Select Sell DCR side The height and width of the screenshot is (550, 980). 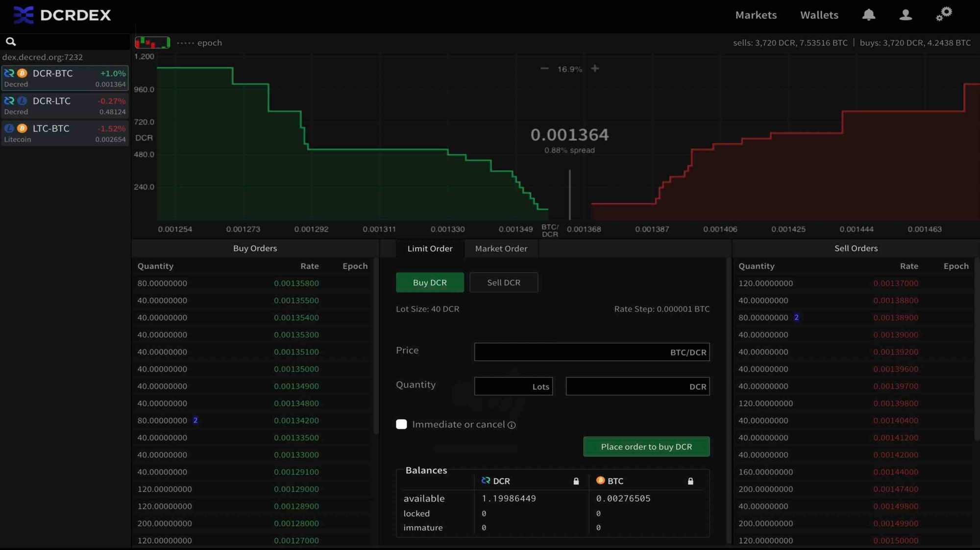[504, 283]
